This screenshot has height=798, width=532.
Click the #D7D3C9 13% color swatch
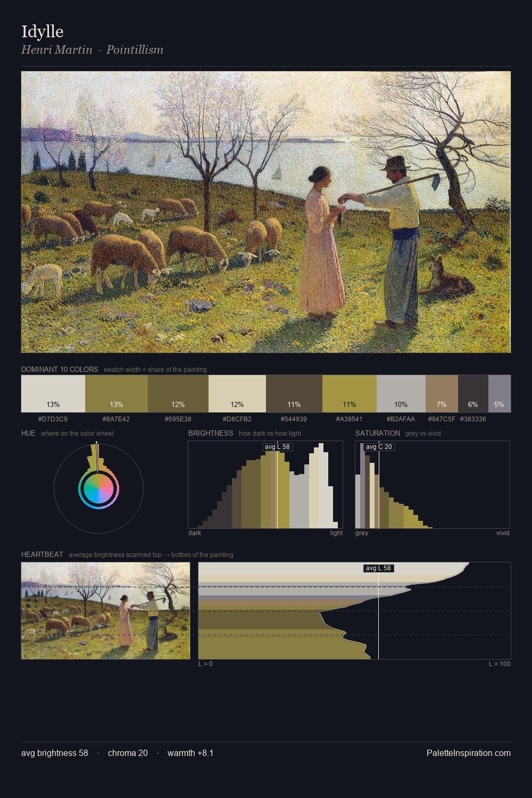tap(53, 394)
